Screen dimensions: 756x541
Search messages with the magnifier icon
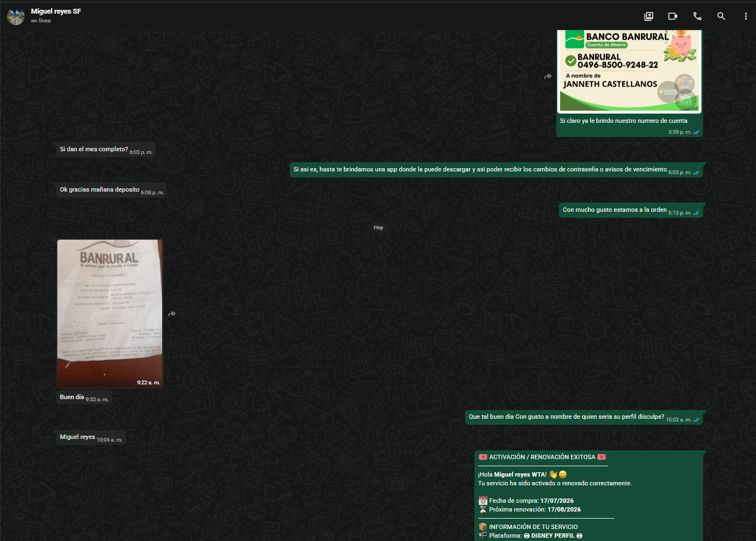721,16
